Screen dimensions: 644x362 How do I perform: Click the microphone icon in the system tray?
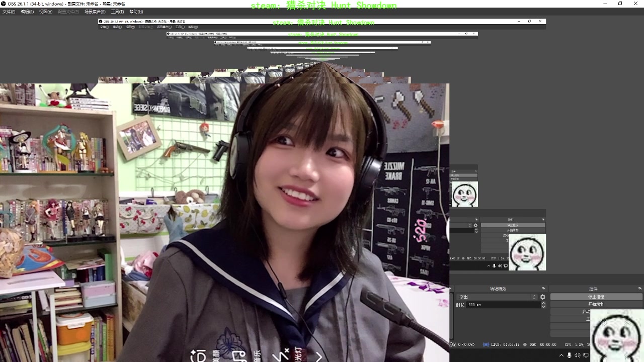570,355
